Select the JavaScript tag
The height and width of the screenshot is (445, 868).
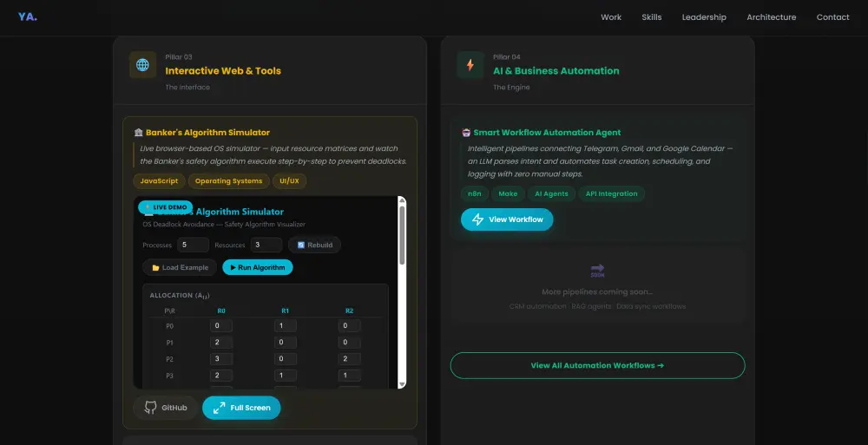coord(159,181)
